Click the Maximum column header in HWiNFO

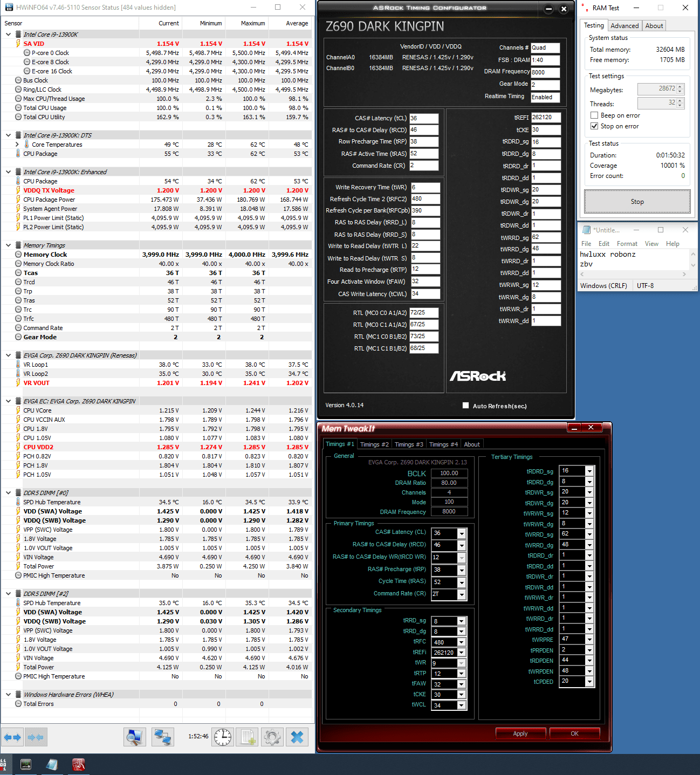(x=247, y=23)
